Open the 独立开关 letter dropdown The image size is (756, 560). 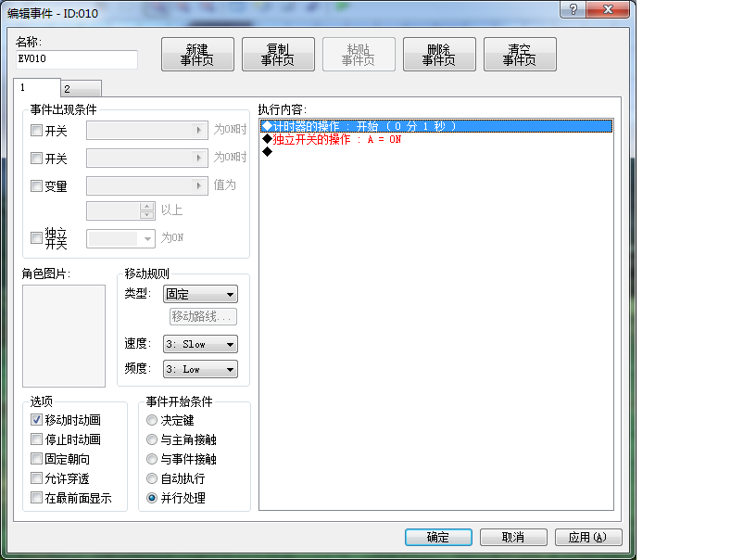120,238
